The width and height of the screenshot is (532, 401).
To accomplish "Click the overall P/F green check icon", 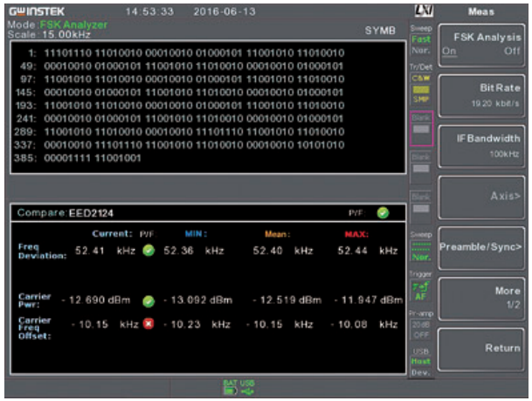I will [383, 213].
